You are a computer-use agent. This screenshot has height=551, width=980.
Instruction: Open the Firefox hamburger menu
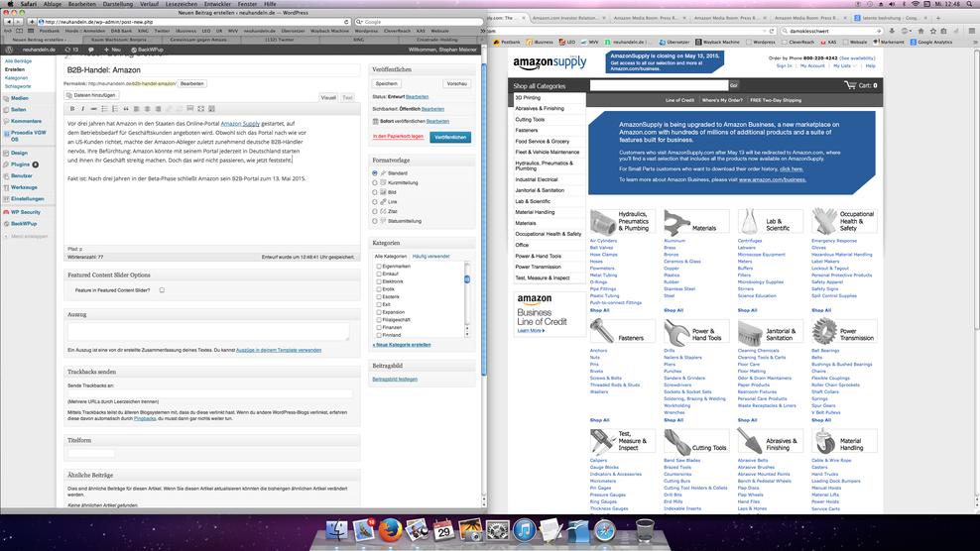pyautogui.click(x=971, y=31)
